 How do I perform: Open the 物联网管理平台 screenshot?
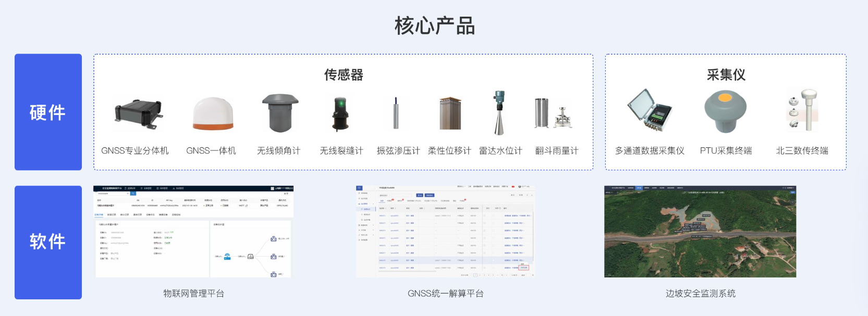[x=193, y=232]
